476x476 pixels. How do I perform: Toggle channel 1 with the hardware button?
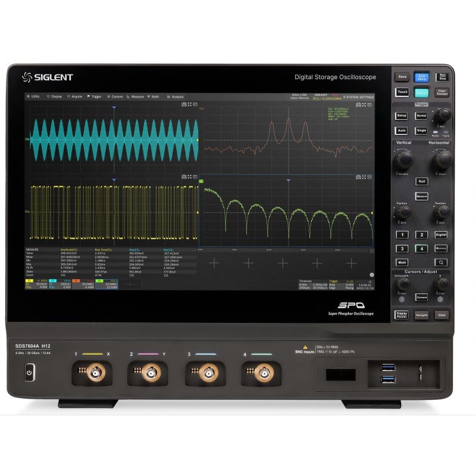(402, 234)
